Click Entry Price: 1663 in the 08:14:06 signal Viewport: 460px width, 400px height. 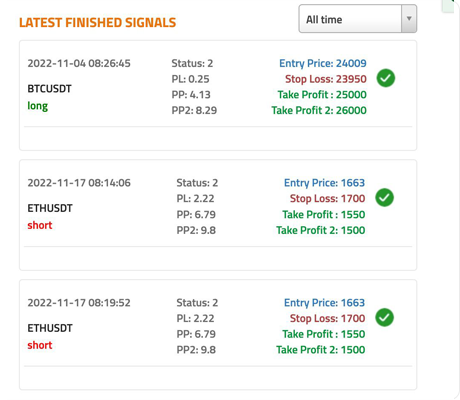pos(324,183)
